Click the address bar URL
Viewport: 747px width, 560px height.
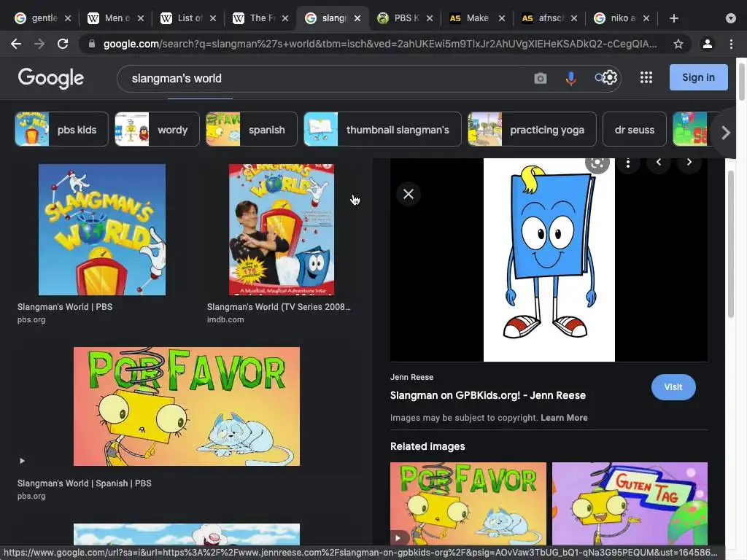point(379,44)
